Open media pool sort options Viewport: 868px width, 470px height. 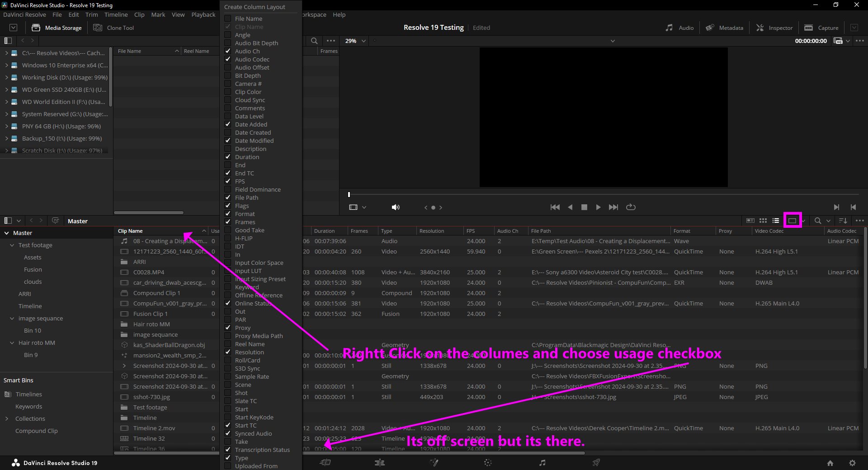click(843, 221)
